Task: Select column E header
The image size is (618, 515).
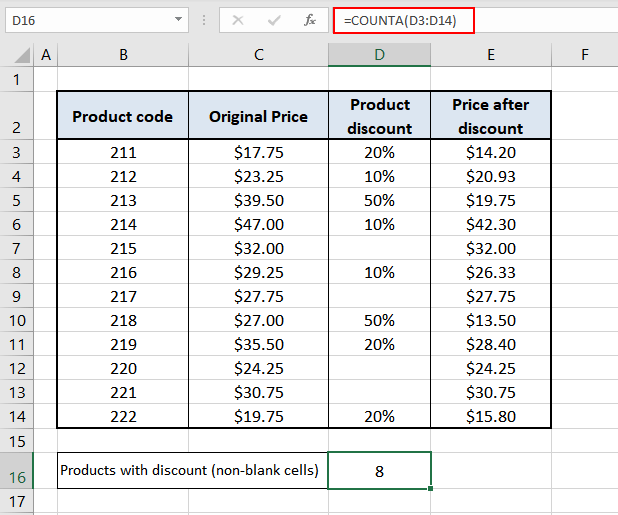Action: [491, 55]
